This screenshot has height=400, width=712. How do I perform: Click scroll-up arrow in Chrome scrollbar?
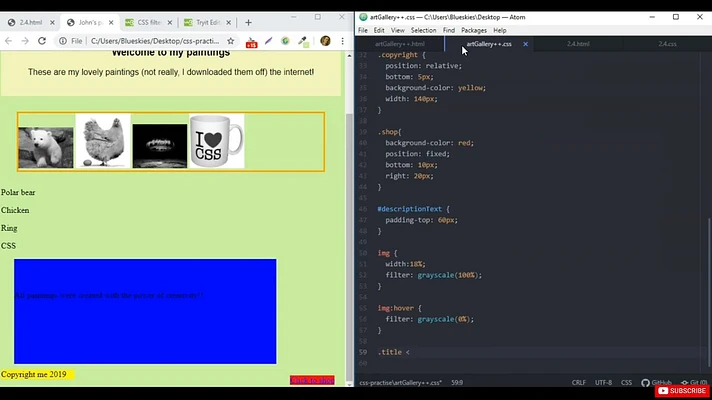coord(349,56)
